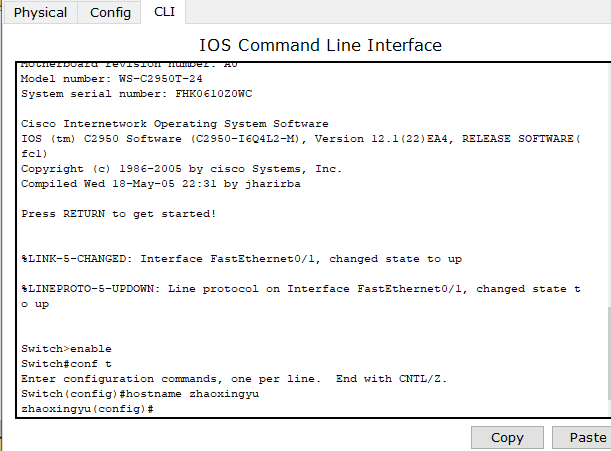Viewport: 611px width, 451px height.
Task: Select the CLI tab
Action: [x=164, y=12]
